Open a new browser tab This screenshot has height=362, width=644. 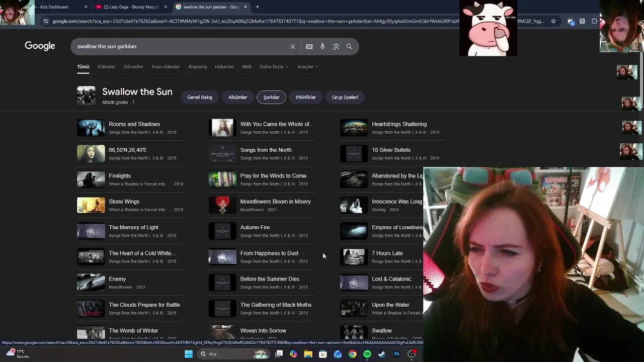pos(257,7)
